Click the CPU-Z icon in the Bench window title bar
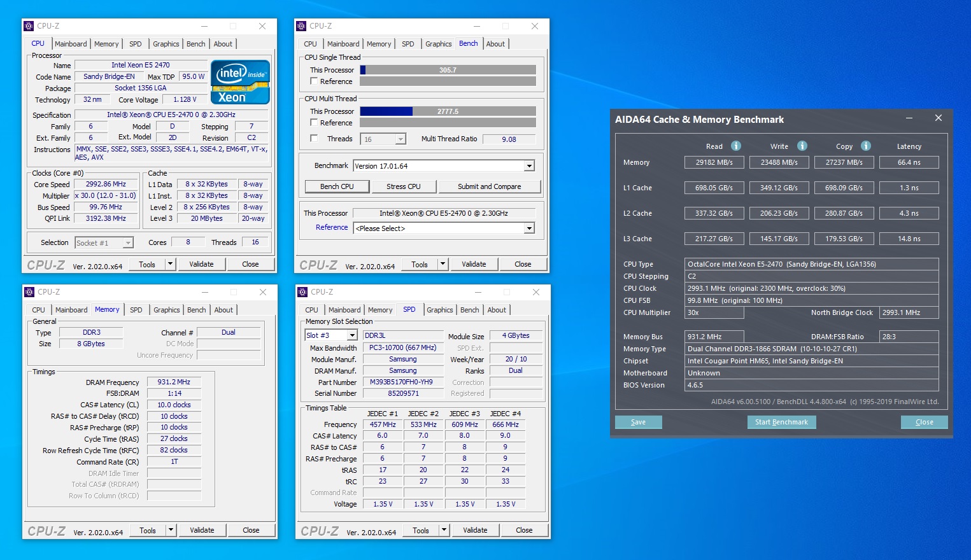971x560 pixels. pos(301,26)
